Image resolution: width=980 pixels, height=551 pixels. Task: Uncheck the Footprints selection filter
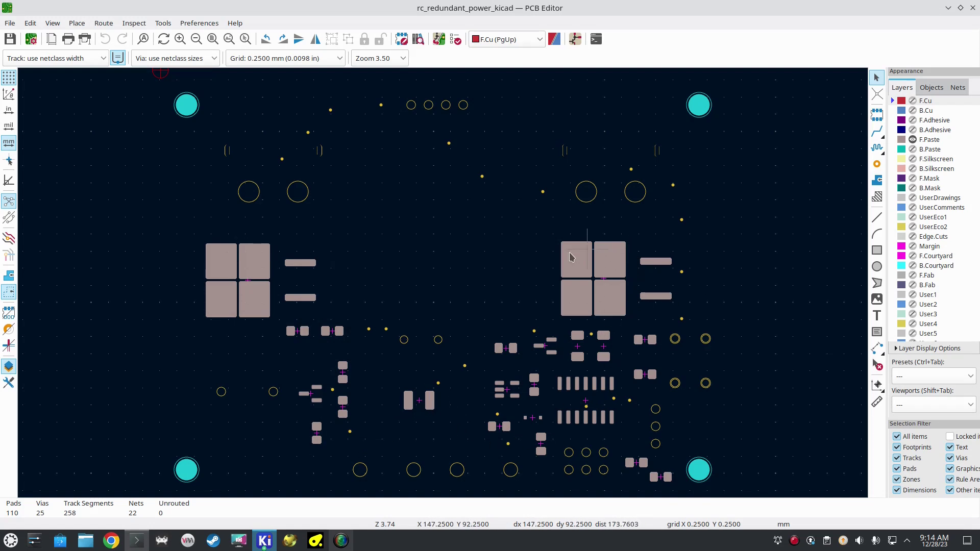[x=897, y=447]
